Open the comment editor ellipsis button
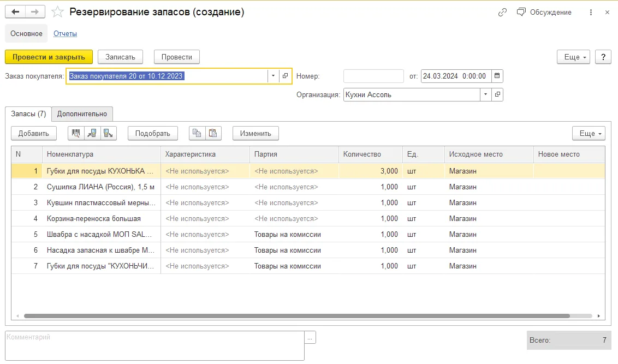618x364 pixels. pos(310,337)
